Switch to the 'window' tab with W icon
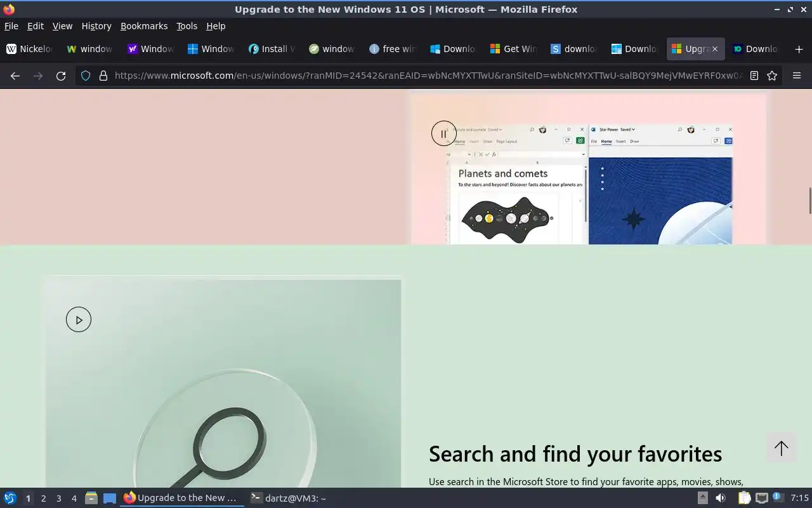Screen dimensions: 812x508 point(90,49)
